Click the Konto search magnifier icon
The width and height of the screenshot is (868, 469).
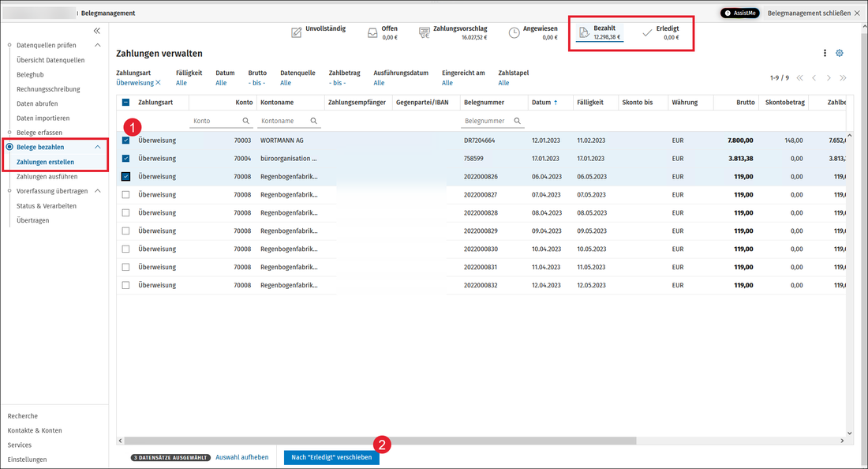click(x=245, y=121)
